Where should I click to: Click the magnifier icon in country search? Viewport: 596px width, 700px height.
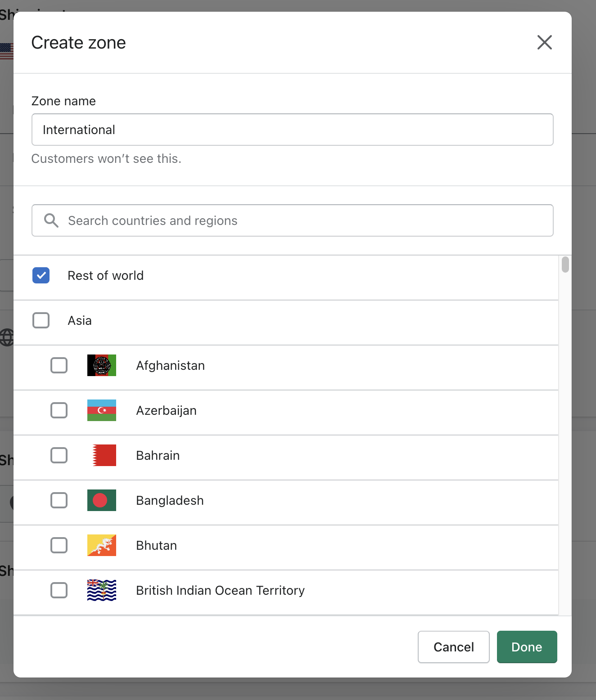coord(51,220)
